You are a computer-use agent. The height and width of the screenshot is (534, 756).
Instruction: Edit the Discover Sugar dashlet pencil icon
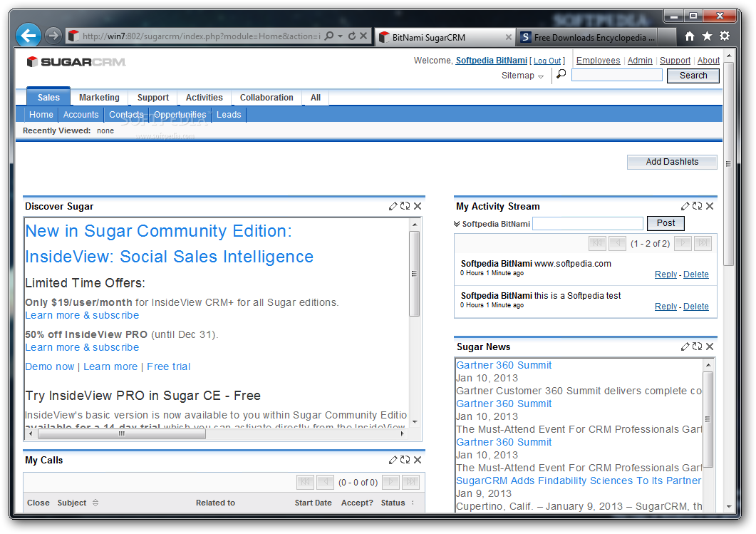(x=393, y=206)
